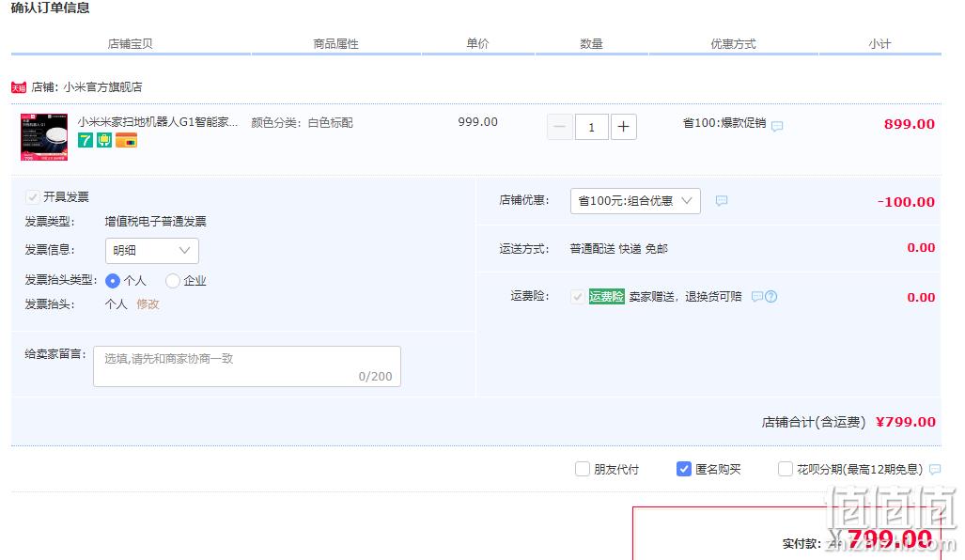Select 企业 invoice header type

click(172, 281)
